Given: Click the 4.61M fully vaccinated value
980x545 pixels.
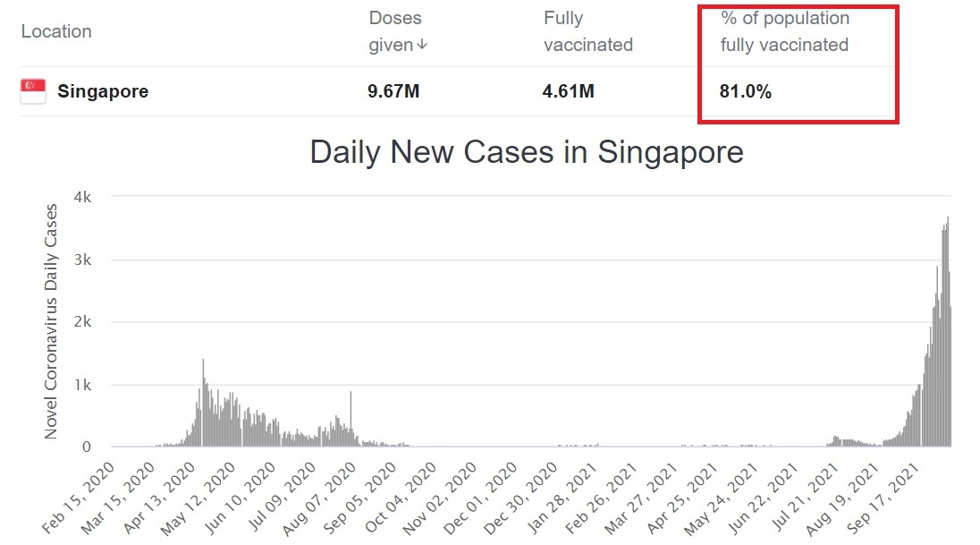Looking at the screenshot, I should pos(568,91).
